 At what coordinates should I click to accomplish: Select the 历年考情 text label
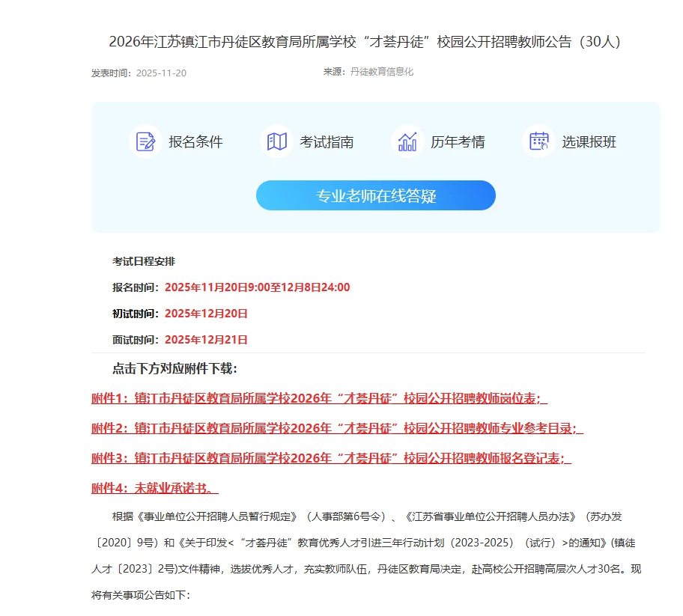458,141
